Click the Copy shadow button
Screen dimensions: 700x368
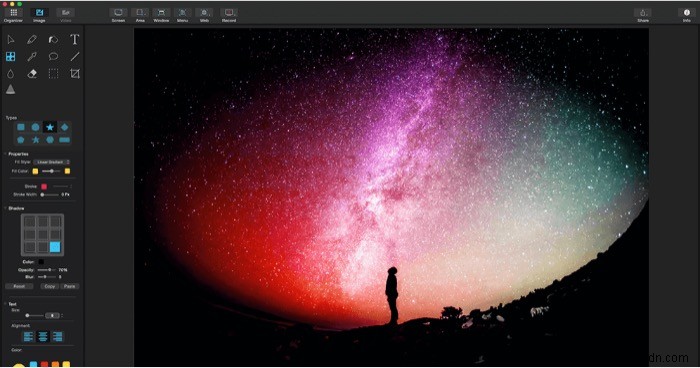(50, 286)
